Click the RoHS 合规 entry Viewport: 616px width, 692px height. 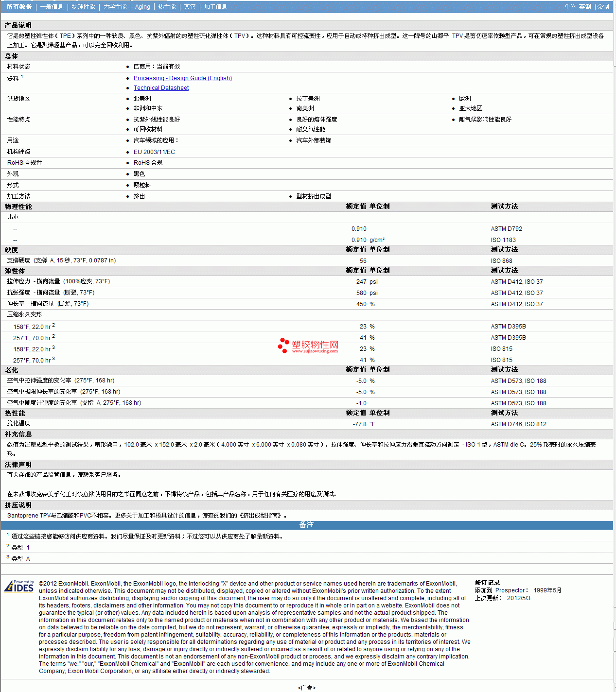coord(148,163)
